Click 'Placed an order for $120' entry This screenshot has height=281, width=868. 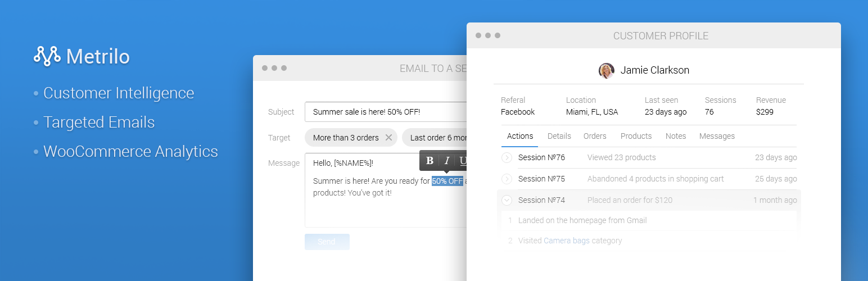coord(630,200)
